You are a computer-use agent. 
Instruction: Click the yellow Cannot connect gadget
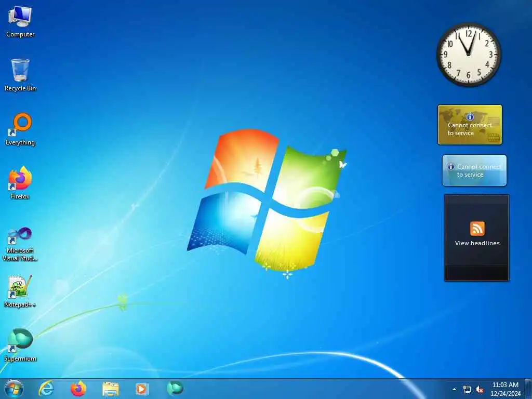coord(470,125)
